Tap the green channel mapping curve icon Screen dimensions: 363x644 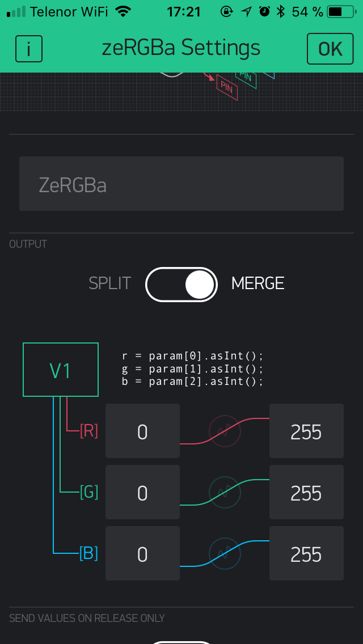coord(225,492)
